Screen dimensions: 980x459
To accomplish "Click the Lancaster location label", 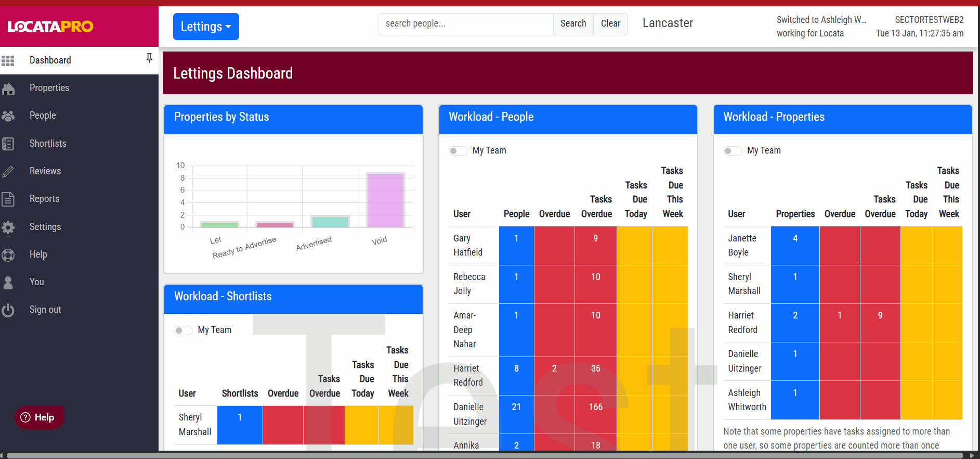I will pyautogui.click(x=668, y=23).
